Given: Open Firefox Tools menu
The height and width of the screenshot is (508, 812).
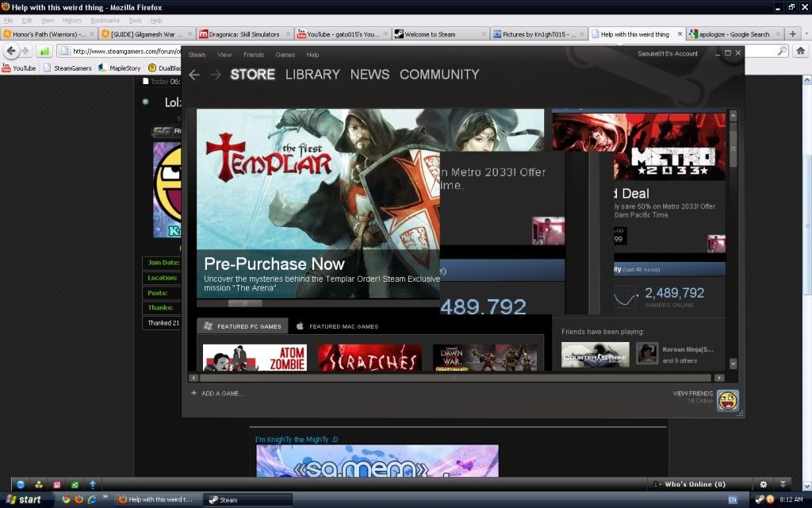Looking at the screenshot, I should [135, 20].
